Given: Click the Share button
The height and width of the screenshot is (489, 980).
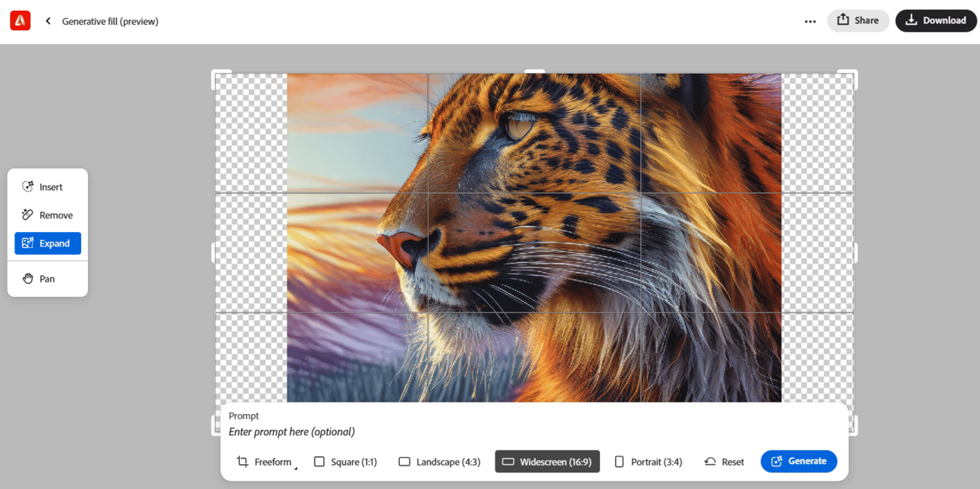Looking at the screenshot, I should click(858, 20).
